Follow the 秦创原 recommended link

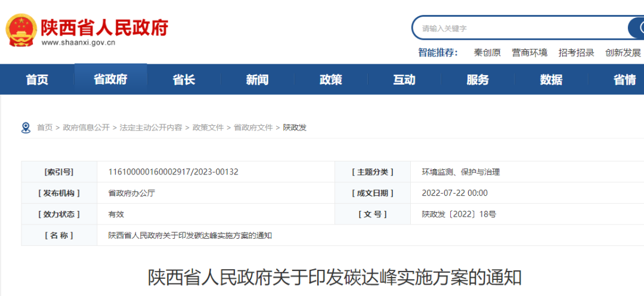tap(487, 52)
